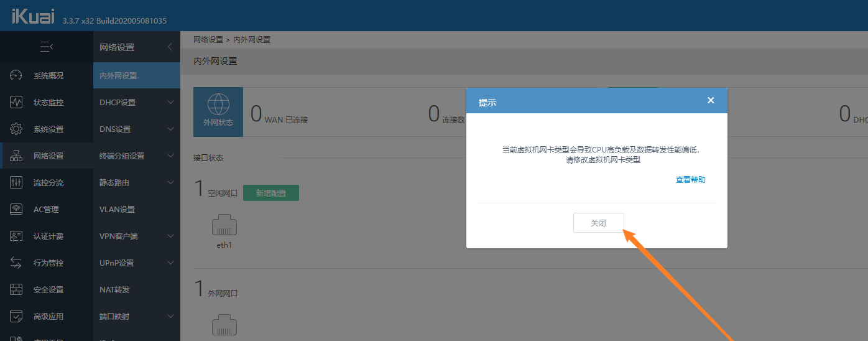Collapse the main sidebar with hamburger toggle
Viewport: 868px width, 341px height.
tap(46, 47)
